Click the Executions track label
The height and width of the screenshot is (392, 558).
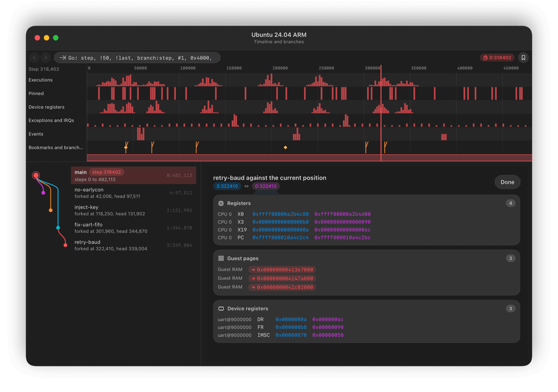click(x=41, y=80)
